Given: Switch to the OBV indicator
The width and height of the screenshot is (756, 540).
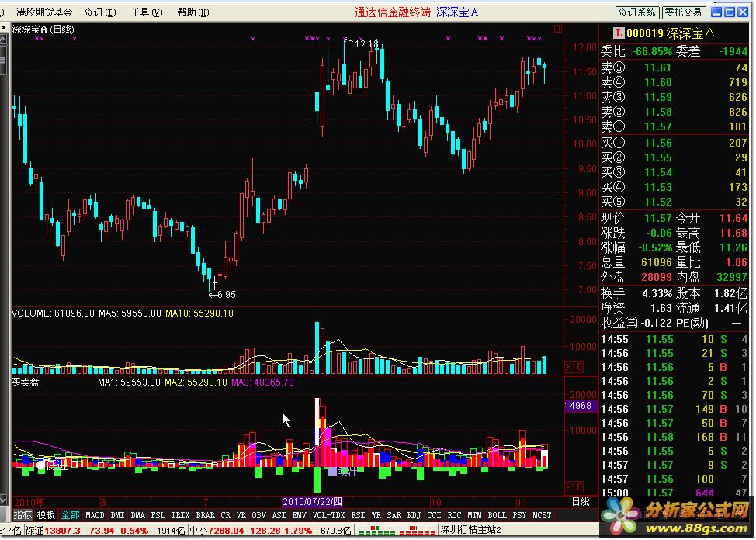Looking at the screenshot, I should click(x=259, y=515).
